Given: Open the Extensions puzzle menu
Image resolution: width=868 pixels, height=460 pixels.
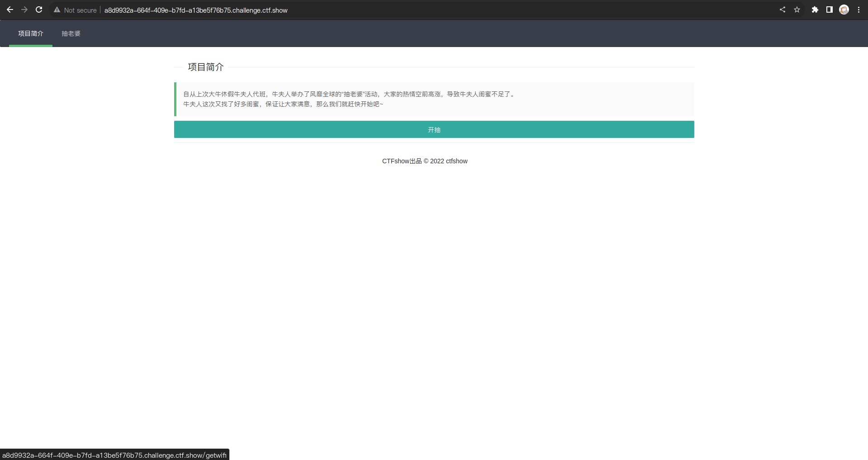Looking at the screenshot, I should [815, 9].
